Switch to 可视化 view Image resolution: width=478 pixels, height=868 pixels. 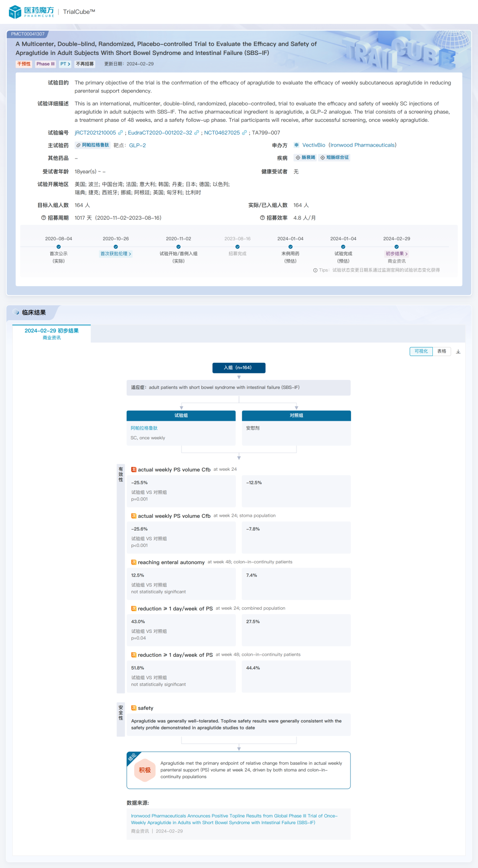coord(421,351)
